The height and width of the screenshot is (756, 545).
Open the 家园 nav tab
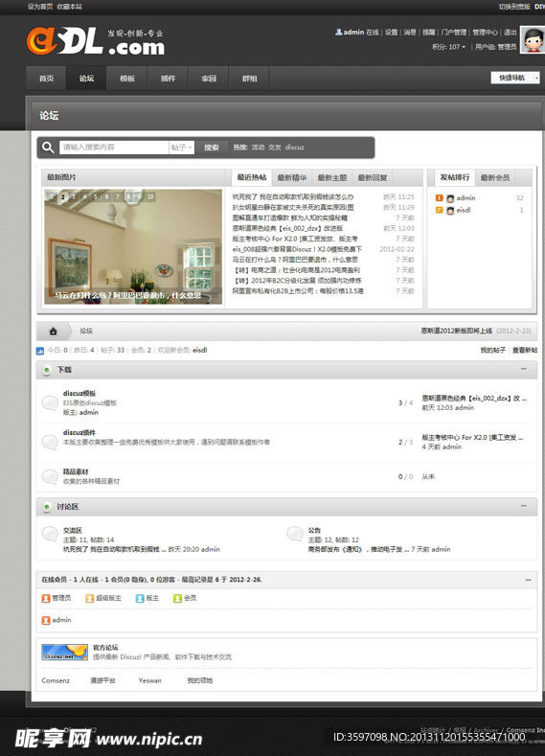209,79
